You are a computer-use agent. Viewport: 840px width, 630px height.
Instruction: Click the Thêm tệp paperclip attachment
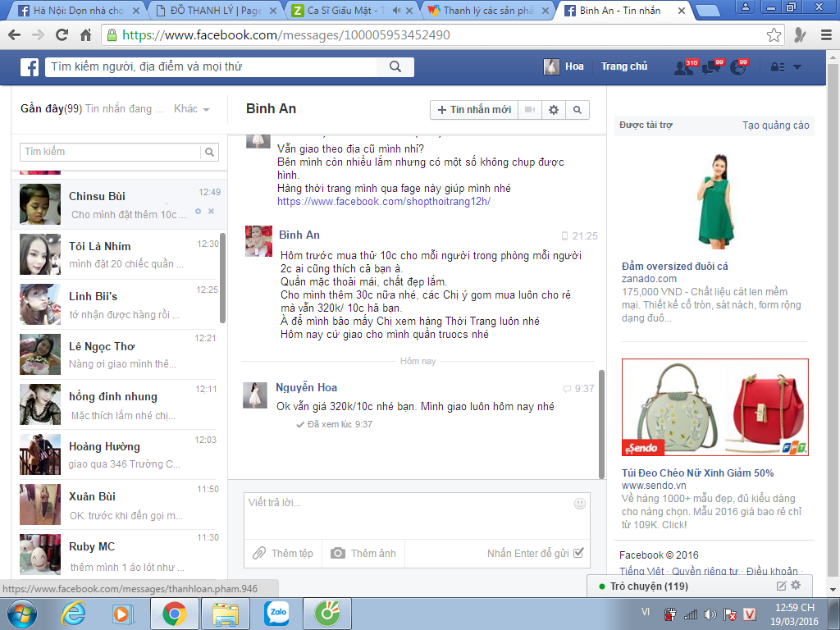pyautogui.click(x=283, y=554)
